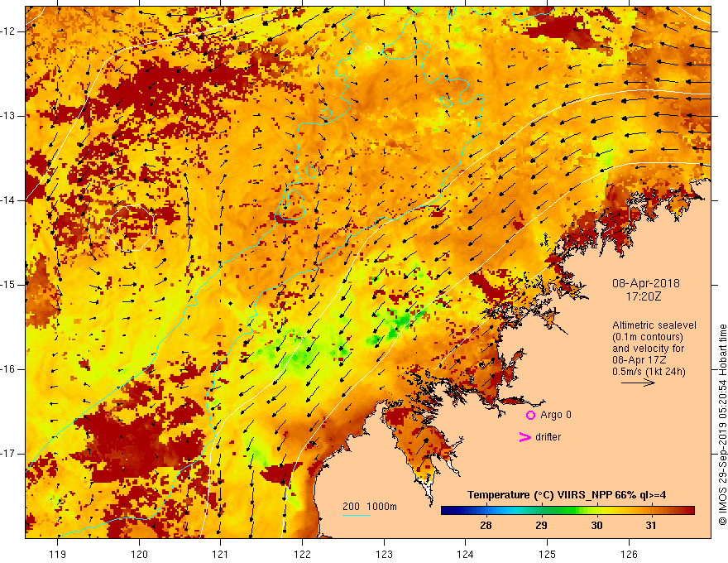This screenshot has width=728, height=563.
Task: Click the colorbar value 28
Action: (486, 526)
